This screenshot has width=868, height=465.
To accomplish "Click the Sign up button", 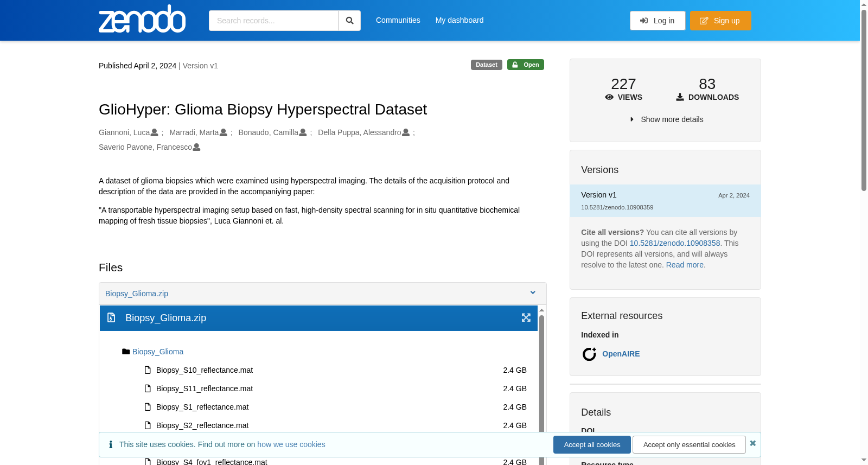I will coord(720,21).
